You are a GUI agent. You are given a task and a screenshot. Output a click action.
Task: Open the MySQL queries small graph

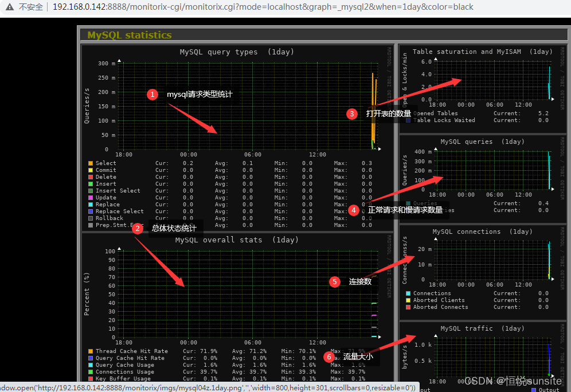(483, 178)
